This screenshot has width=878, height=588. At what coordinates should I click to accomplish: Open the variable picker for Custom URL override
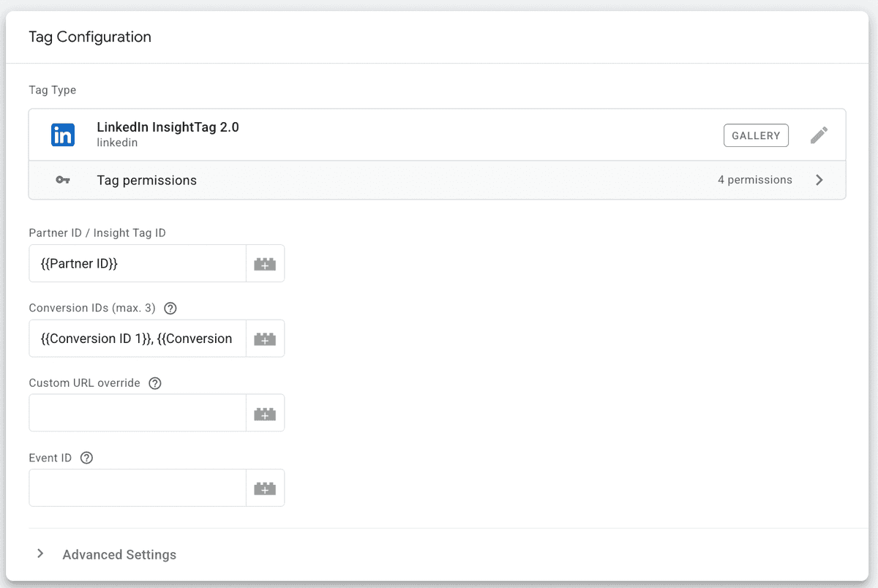[x=266, y=412]
